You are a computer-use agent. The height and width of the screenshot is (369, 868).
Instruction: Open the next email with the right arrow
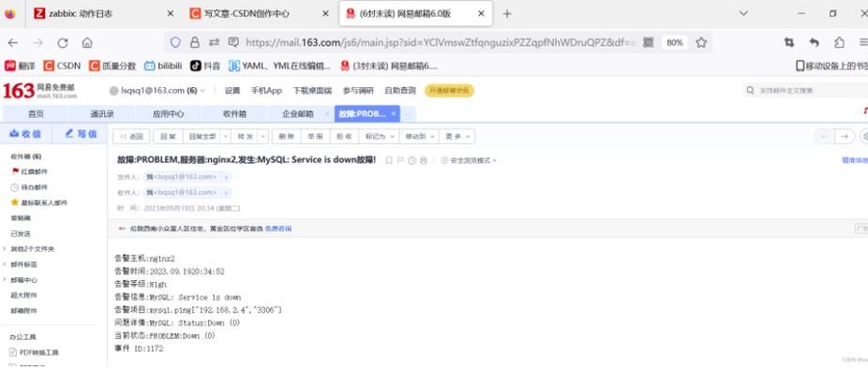[845, 136]
